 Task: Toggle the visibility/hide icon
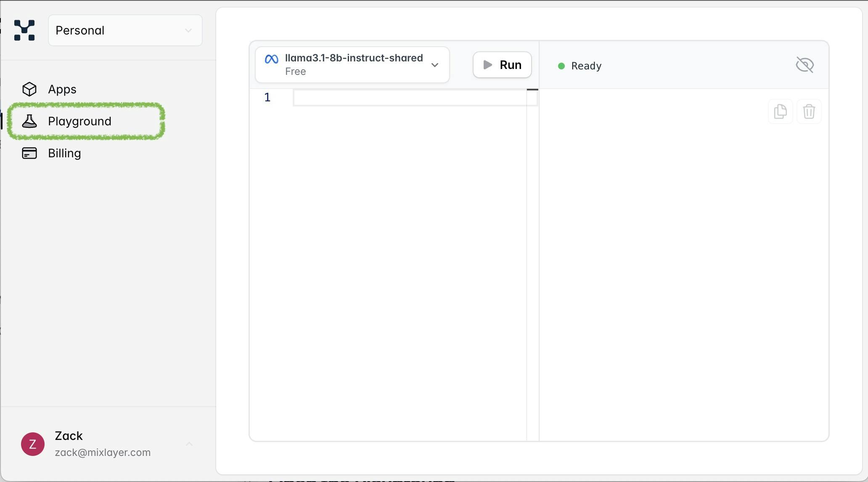[x=804, y=64]
